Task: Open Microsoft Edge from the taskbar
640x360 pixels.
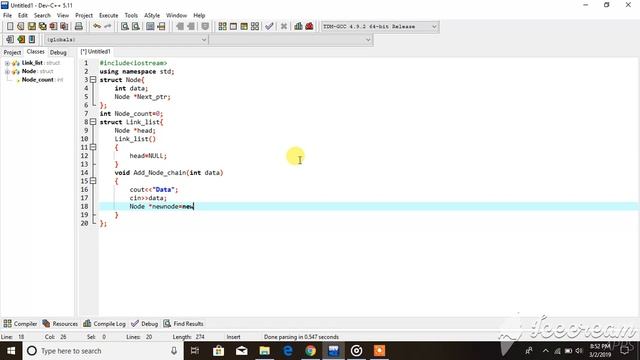Action: (288, 351)
